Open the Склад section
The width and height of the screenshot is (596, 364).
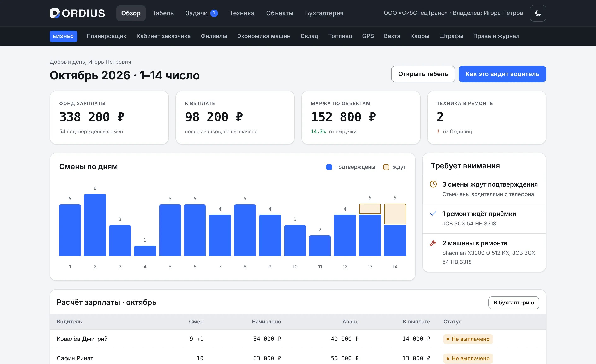click(309, 36)
